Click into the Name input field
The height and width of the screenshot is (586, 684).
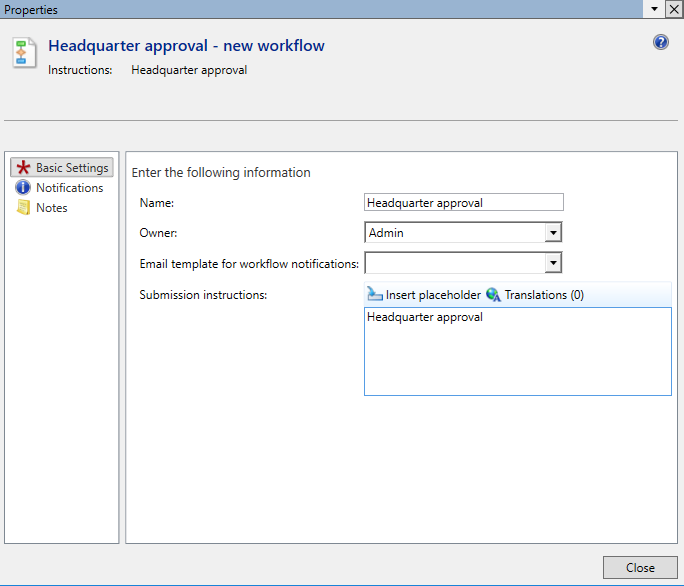point(464,203)
